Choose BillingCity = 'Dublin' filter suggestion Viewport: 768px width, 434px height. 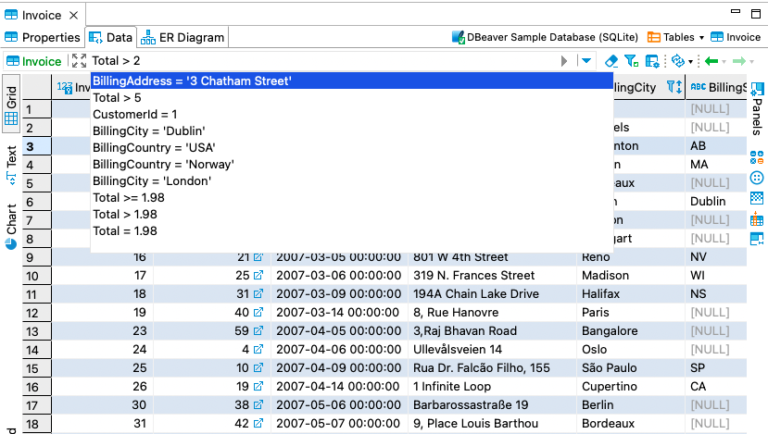click(x=352, y=131)
